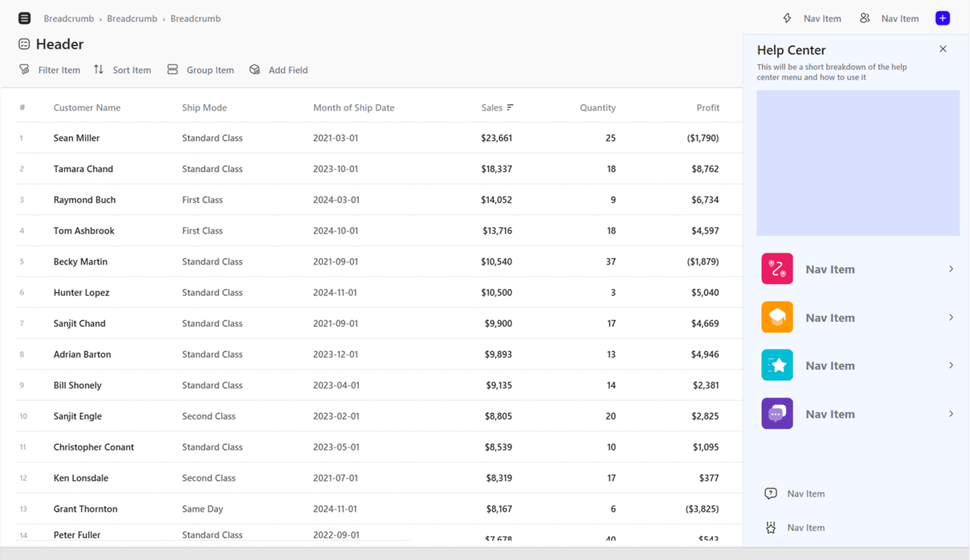The image size is (970, 560).
Task: Select the pink route Nav Item icon
Action: 777,269
